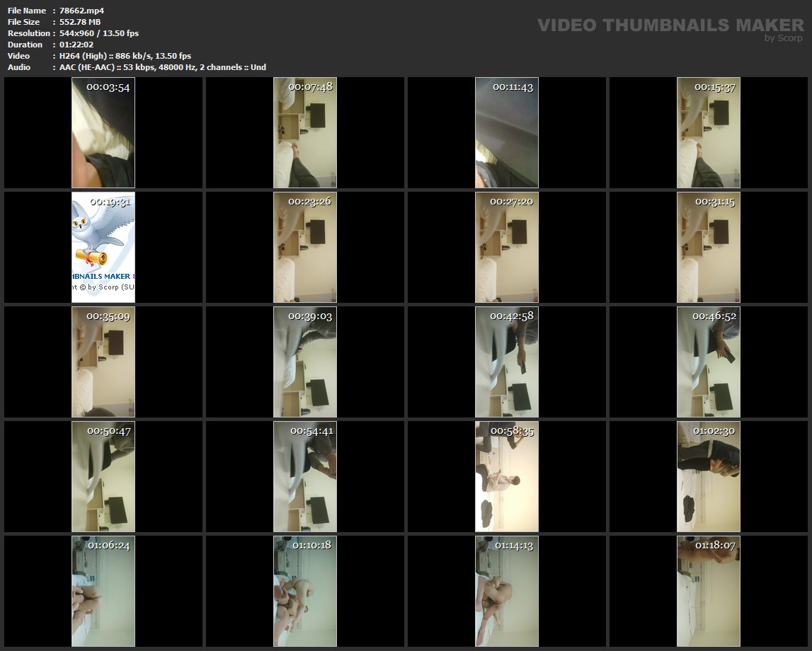
Task: Select the thumbnail at 00:23:26
Action: [305, 248]
